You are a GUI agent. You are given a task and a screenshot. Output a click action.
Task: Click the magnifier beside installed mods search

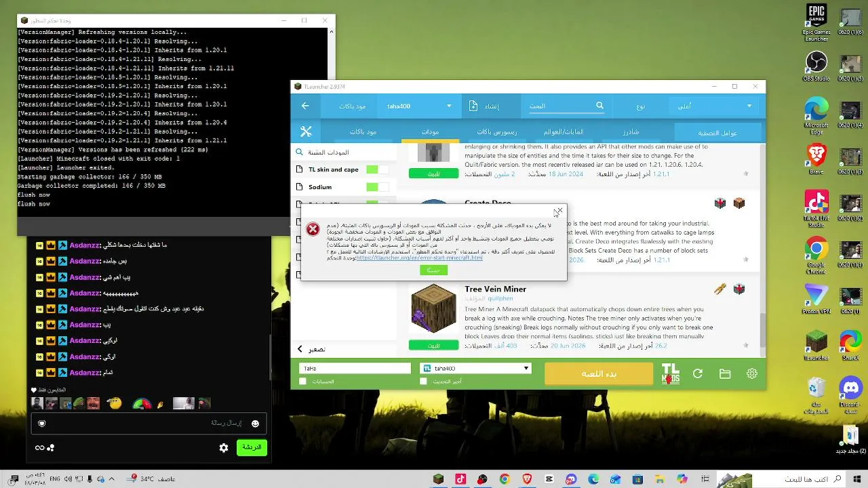pos(300,152)
